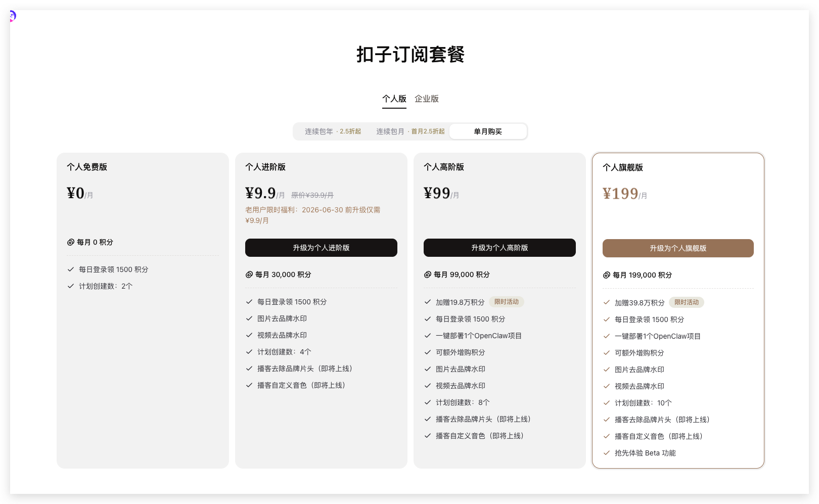Screen dimensions: 819x504
Task: Click the checkmark beside 视频去品牌水印 in 旗舰版
Action: [607, 386]
